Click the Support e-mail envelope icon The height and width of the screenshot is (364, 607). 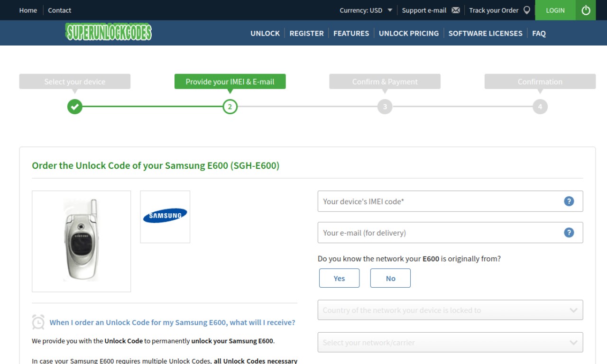coord(456,10)
